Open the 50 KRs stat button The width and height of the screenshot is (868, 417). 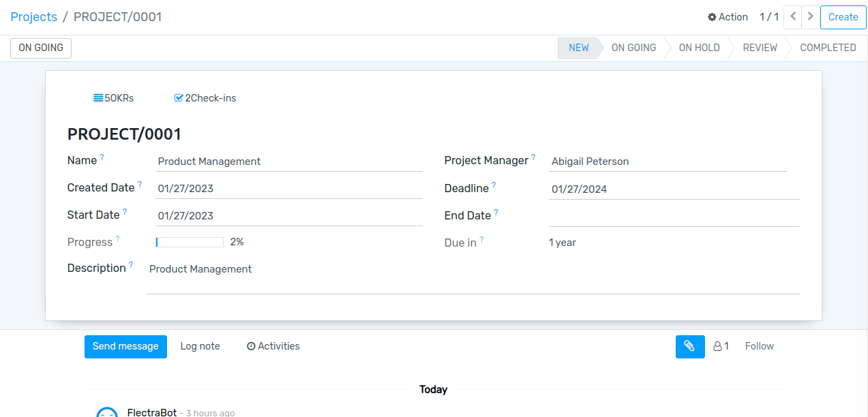114,98
